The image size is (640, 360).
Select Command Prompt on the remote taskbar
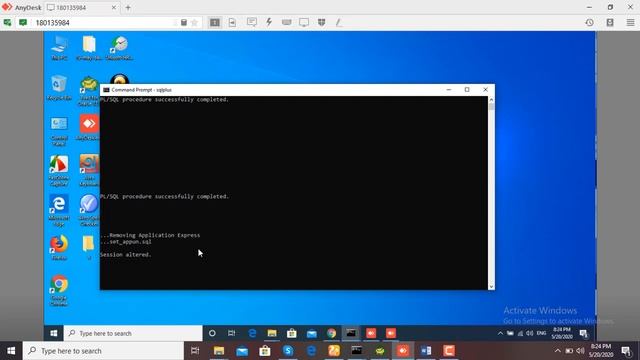point(351,333)
